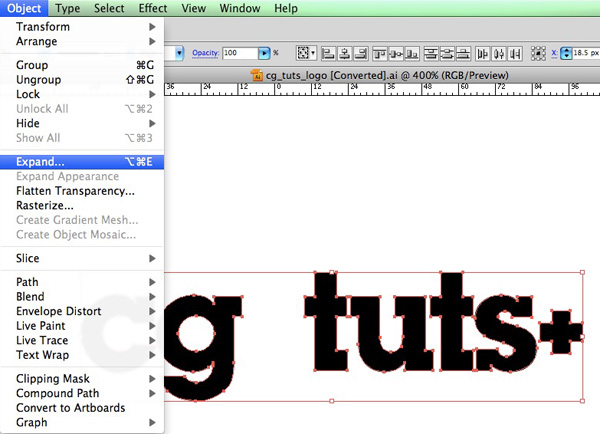Expand the Hide submenu

82,123
